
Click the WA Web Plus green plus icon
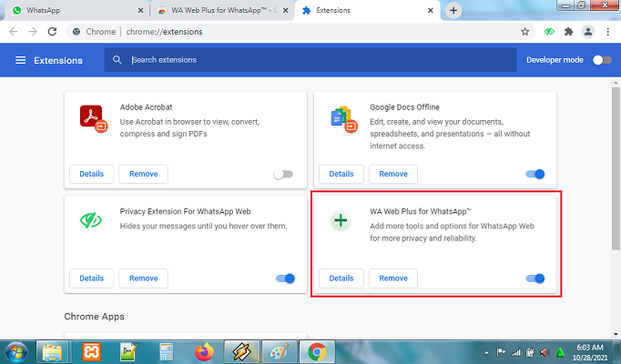tap(341, 220)
